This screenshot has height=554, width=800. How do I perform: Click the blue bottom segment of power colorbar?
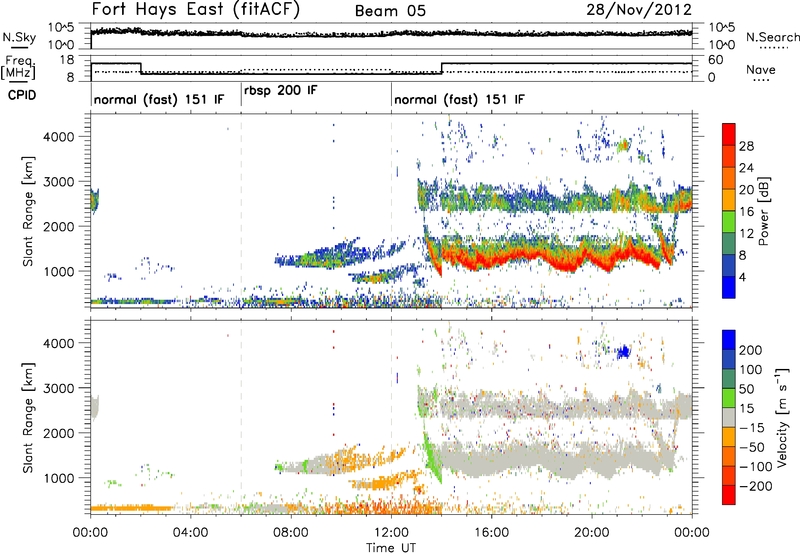tap(729, 287)
